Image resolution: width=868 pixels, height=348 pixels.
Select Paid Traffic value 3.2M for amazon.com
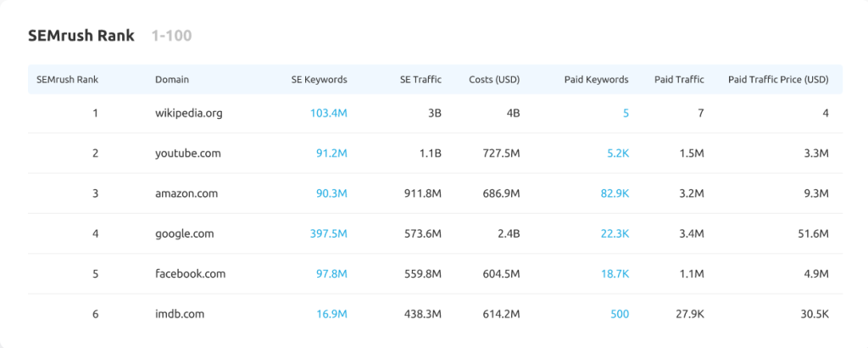point(692,194)
